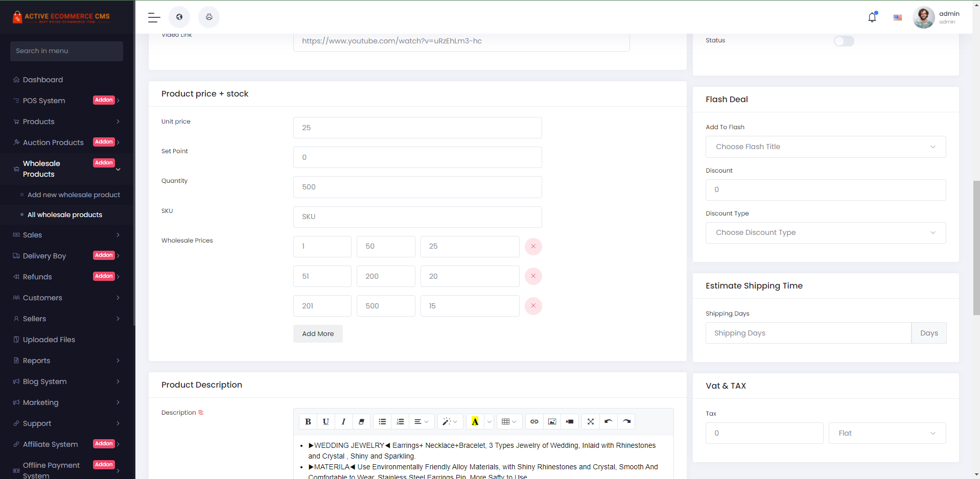Click the undo arrow in editor toolbar
The image size is (980, 479).
(608, 422)
